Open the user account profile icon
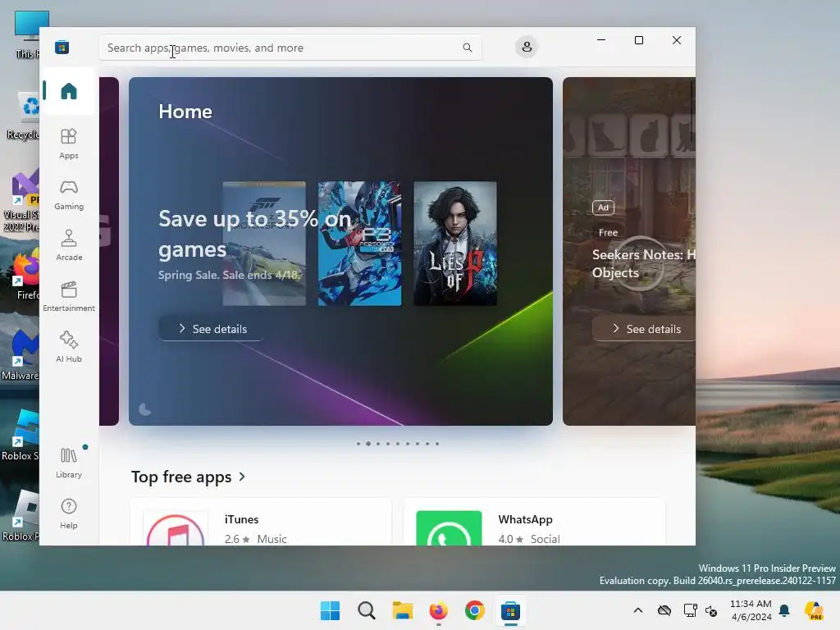Image resolution: width=840 pixels, height=630 pixels. pos(527,47)
